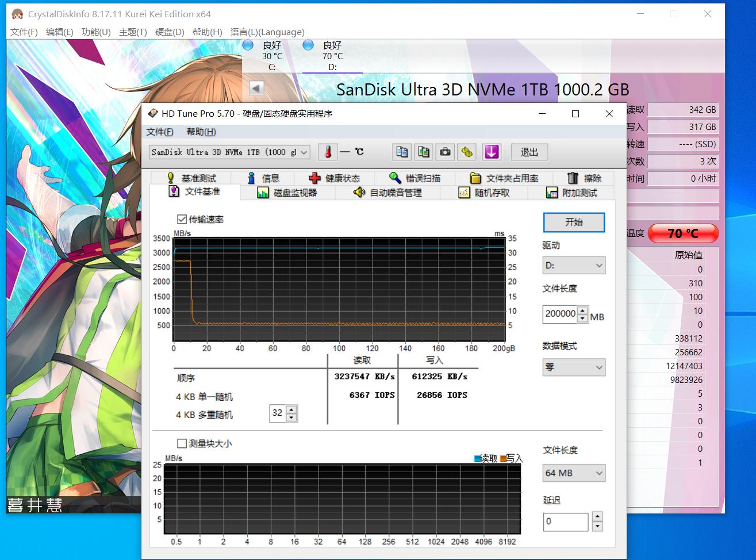Viewport: 756px width, 560px height.
Task: Click the thermometer temperature icon
Action: tap(328, 152)
